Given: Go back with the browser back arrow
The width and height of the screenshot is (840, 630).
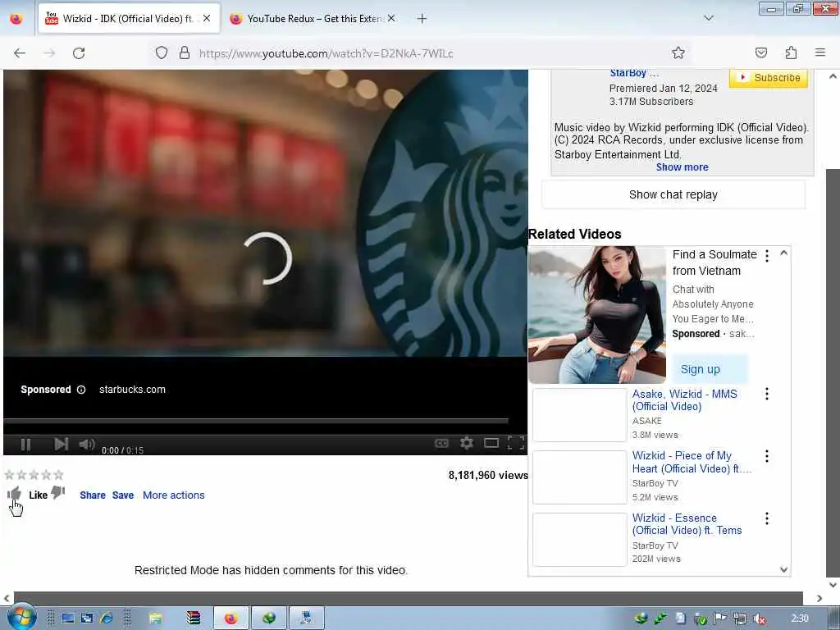Looking at the screenshot, I should pos(20,53).
